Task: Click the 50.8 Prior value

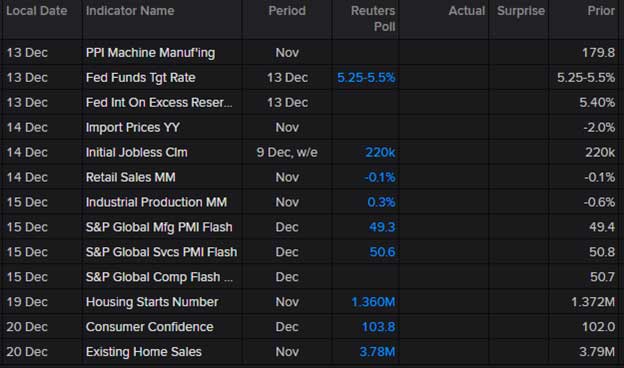Action: [x=602, y=252]
